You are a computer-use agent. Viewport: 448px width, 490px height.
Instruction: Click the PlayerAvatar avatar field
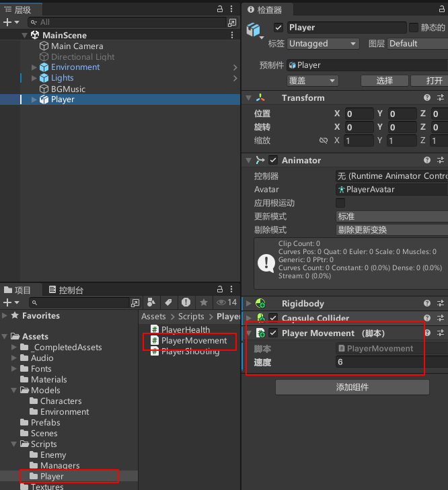click(x=392, y=190)
